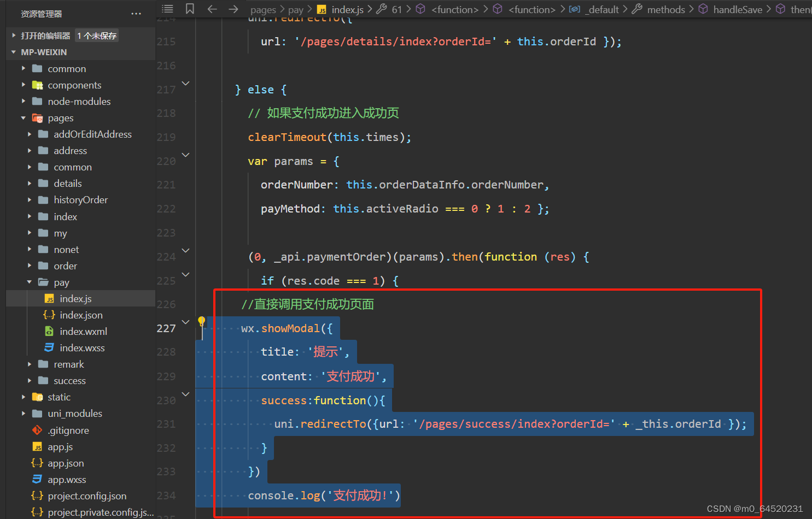This screenshot has width=812, height=519.
Task: Click the app.js file icon
Action: pyautogui.click(x=37, y=447)
